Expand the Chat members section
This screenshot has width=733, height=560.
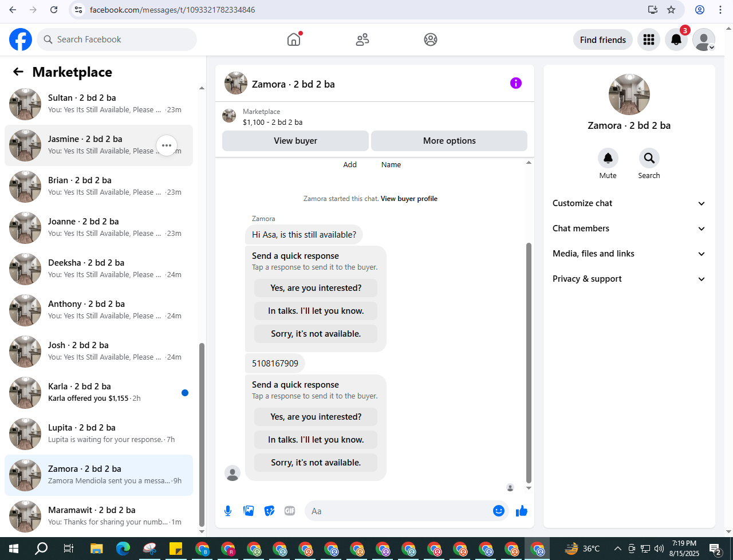[629, 228]
